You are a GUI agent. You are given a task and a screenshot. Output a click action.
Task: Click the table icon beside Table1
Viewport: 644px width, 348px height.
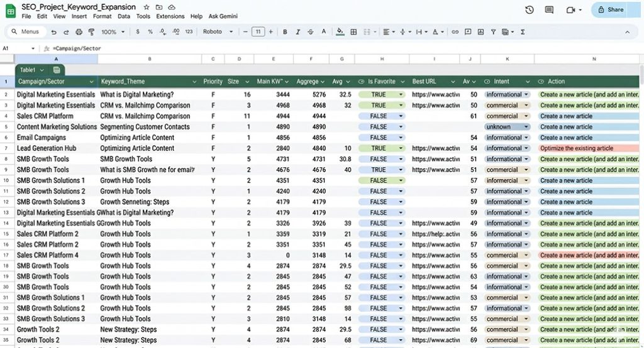[x=57, y=70]
